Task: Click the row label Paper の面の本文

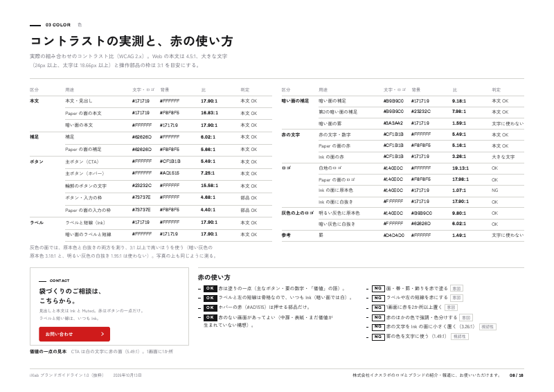Action: 83,113
